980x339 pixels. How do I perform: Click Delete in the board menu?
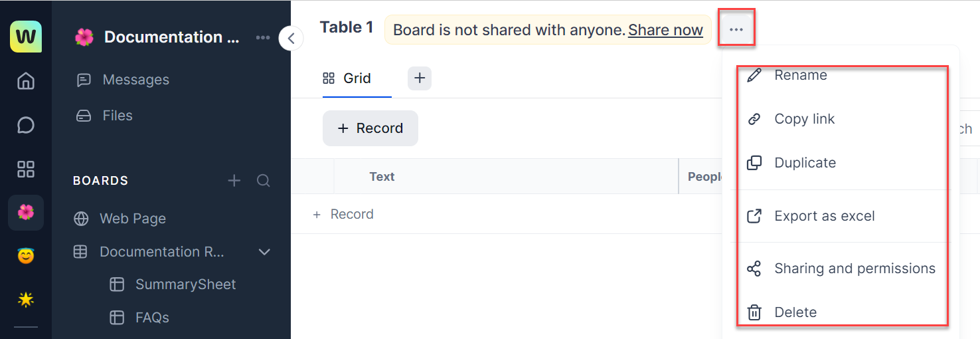pos(795,312)
